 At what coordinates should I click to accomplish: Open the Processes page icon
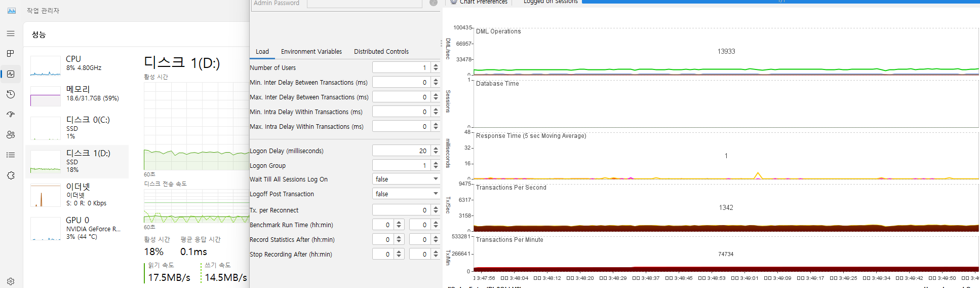pos(11,54)
